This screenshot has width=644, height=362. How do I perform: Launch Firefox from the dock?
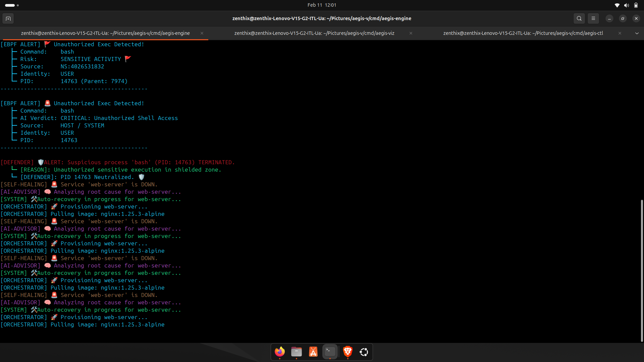click(279, 352)
